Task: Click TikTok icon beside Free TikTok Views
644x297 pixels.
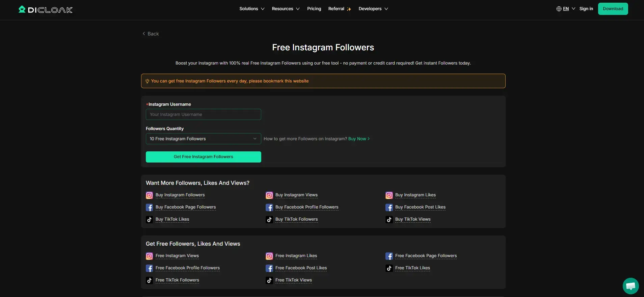Action: tap(269, 280)
